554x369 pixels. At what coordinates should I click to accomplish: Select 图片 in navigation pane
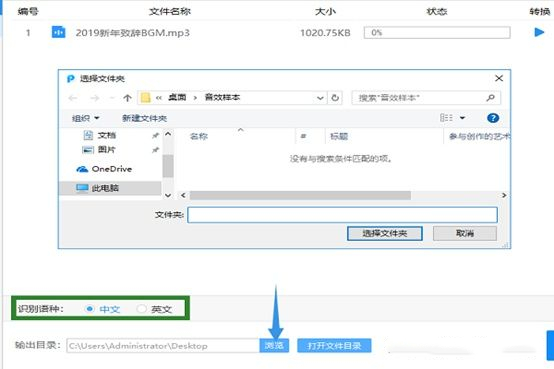107,150
